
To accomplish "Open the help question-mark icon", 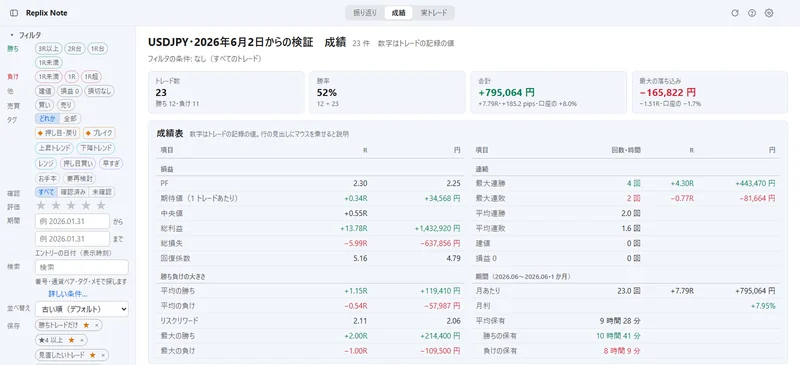I will [x=752, y=13].
